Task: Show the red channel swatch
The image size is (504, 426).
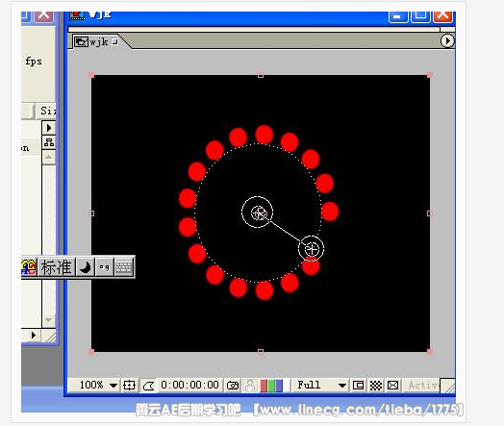Action: coord(264,386)
